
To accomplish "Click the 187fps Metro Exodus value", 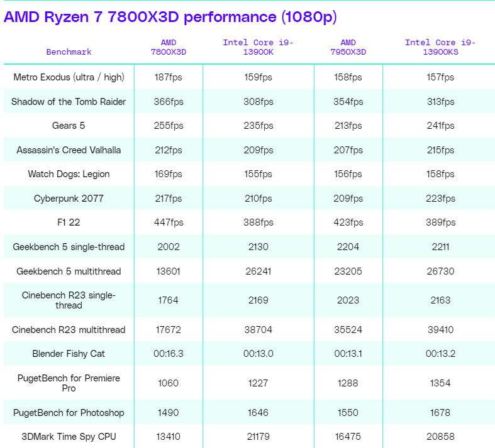I will 169,77.
